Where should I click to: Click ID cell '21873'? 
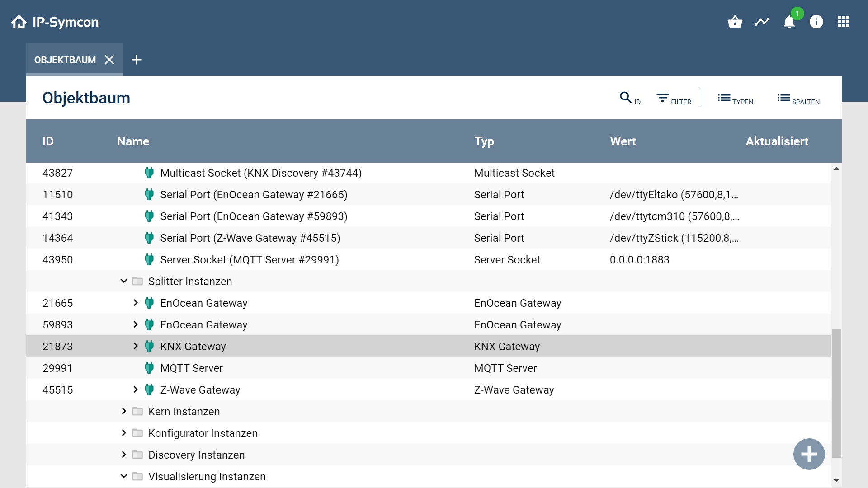[x=57, y=347]
